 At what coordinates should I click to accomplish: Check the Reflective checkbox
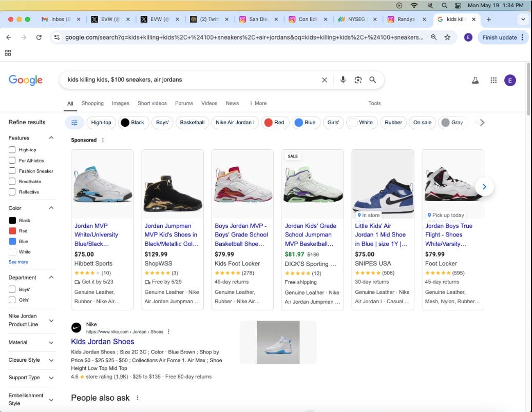click(12, 192)
